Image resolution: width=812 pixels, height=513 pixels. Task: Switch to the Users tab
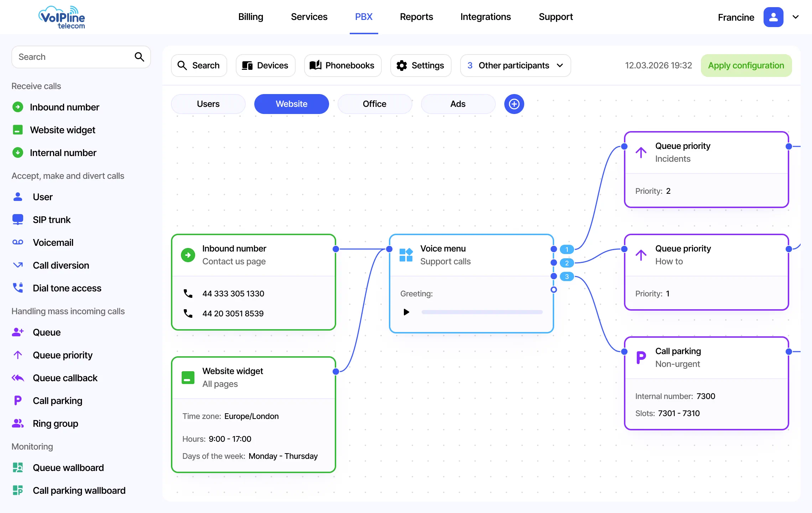(x=208, y=104)
